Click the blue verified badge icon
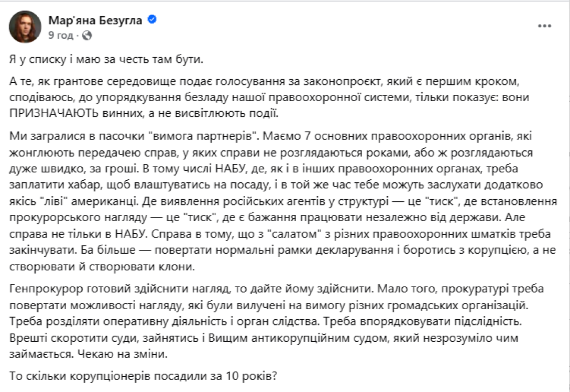Image resolution: width=570 pixels, height=392 pixels. point(152,20)
